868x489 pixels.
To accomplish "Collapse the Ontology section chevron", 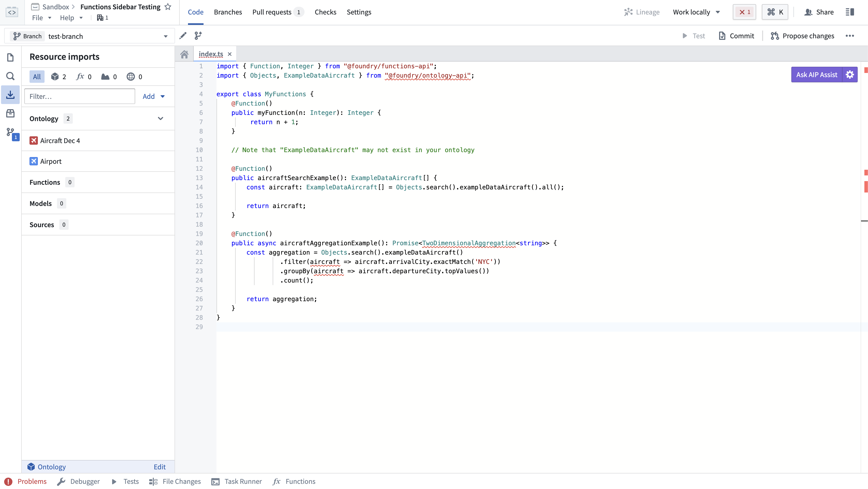I will click(160, 118).
